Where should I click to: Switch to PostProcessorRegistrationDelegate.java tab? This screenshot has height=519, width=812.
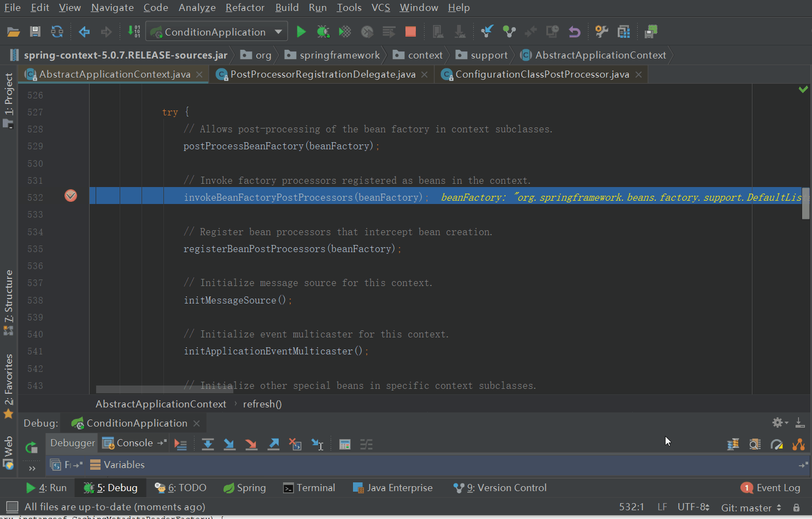[322, 74]
